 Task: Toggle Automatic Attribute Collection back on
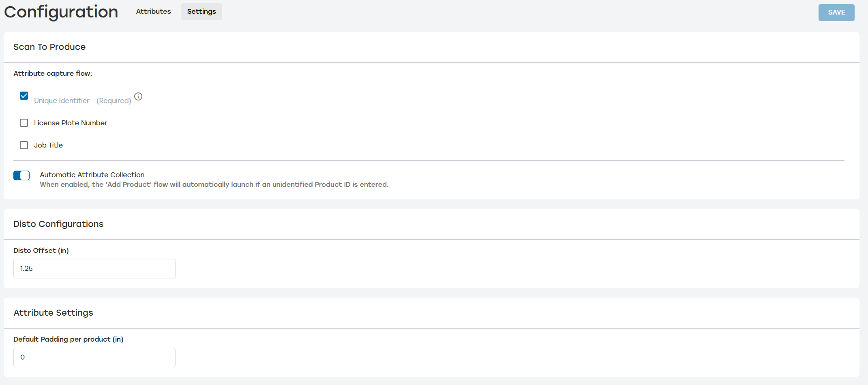[21, 175]
